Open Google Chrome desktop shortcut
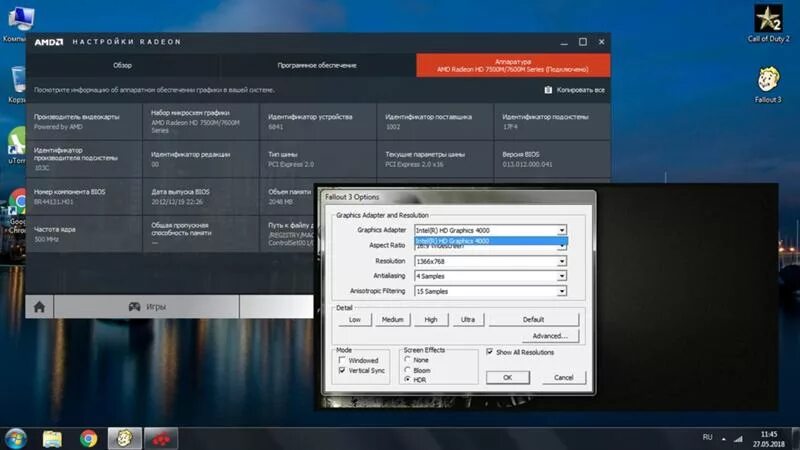The image size is (800, 450). point(17,210)
